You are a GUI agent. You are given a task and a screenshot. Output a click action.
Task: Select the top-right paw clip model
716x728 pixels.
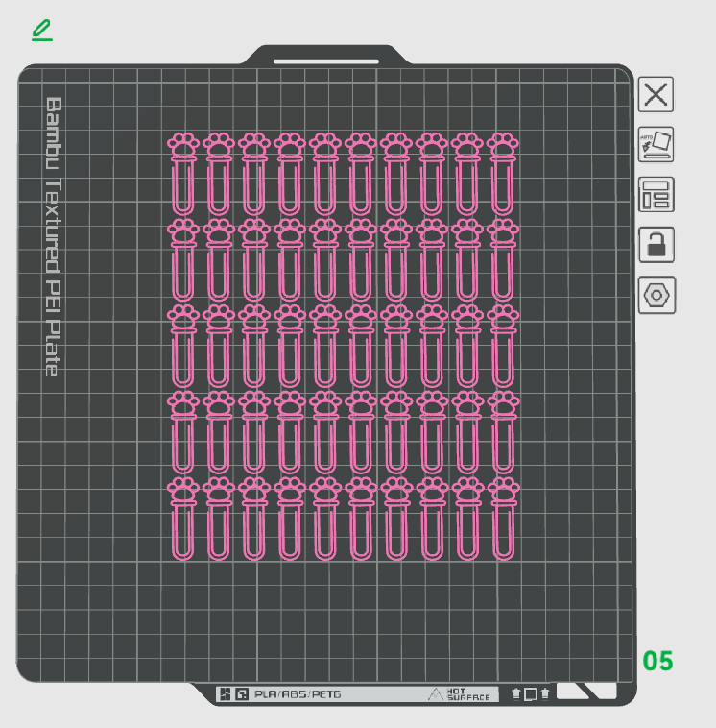coord(503,174)
